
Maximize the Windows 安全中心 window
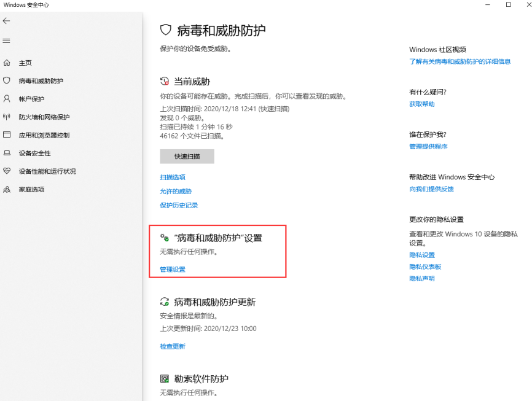(x=508, y=5)
